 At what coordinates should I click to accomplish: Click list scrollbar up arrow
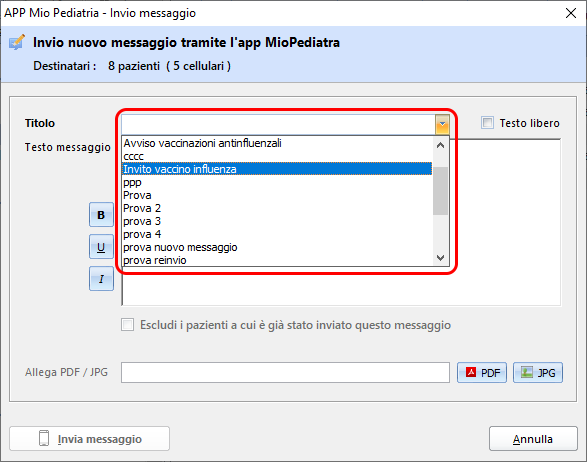pos(441,145)
